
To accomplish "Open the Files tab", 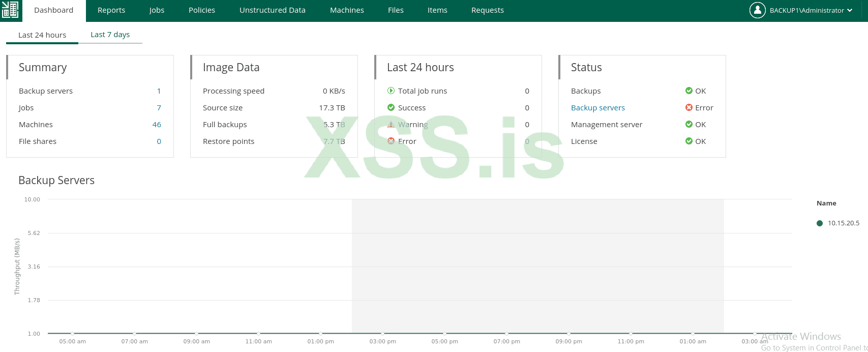I will 396,11.
